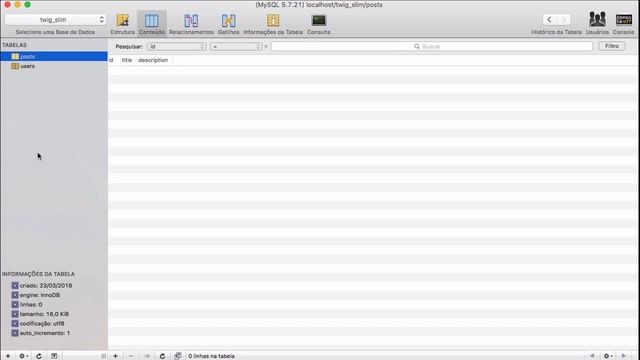The height and width of the screenshot is (360, 640).
Task: Open the id field filter dropdown
Action: point(177,47)
